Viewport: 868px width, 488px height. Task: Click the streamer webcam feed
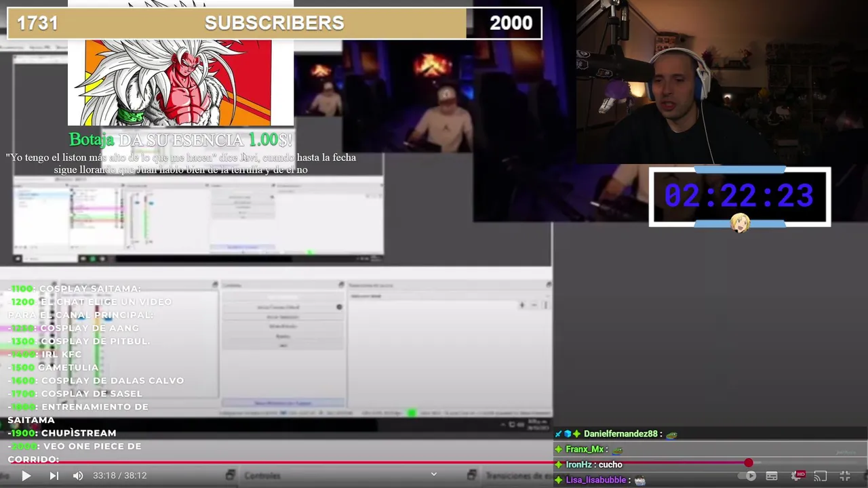pyautogui.click(x=722, y=81)
